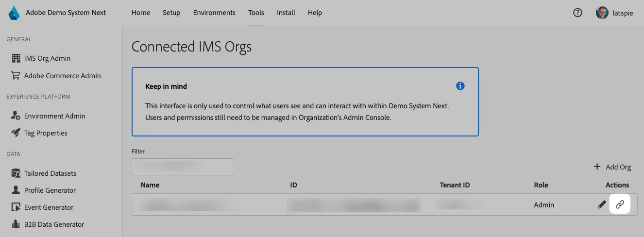Click the Tenant ID column header
The height and width of the screenshot is (237, 644).
point(455,185)
